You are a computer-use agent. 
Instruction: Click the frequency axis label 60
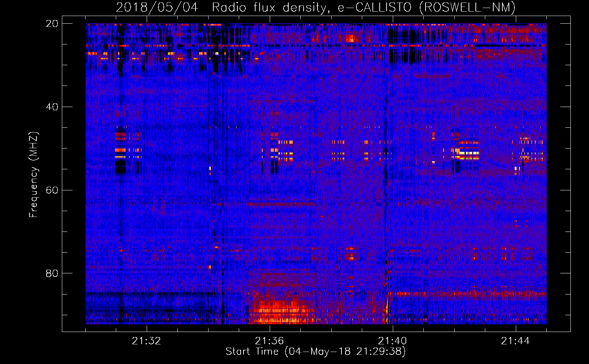52,190
